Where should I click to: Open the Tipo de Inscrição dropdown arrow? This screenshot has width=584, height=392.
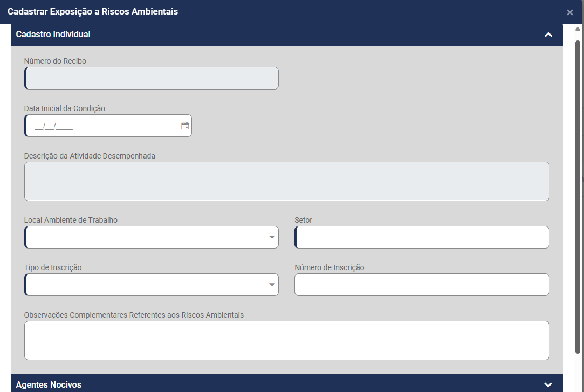click(272, 285)
